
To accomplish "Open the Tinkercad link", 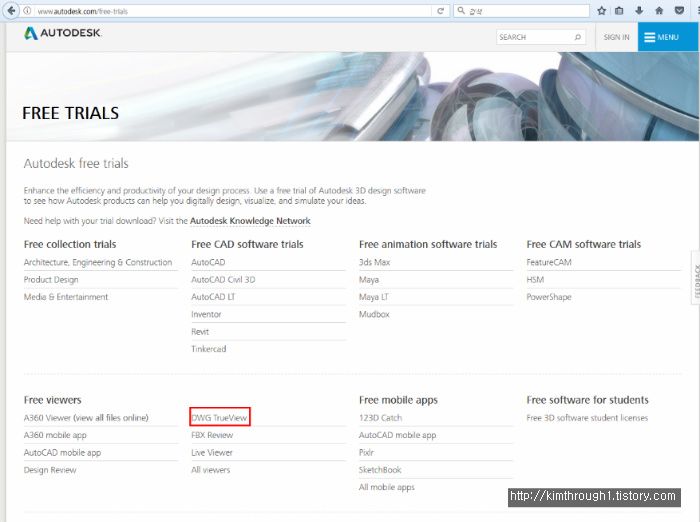I will 208,349.
